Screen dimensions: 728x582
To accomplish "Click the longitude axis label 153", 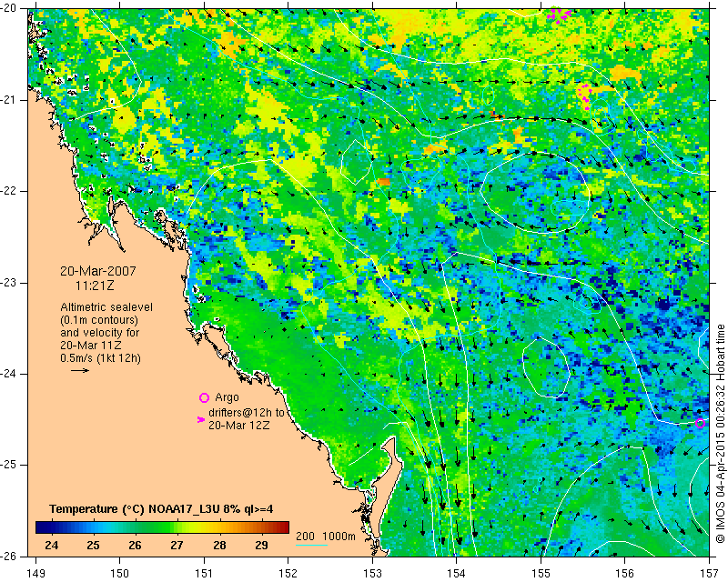I will coord(372,574).
